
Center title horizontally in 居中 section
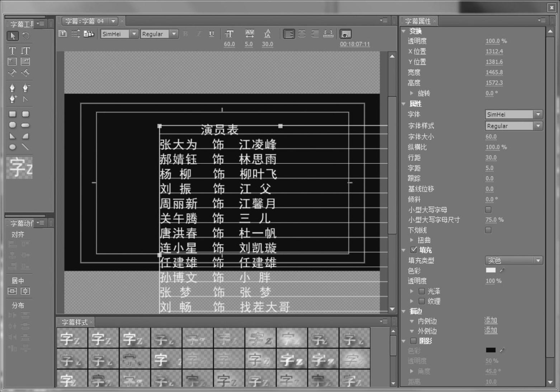pyautogui.click(x=12, y=291)
